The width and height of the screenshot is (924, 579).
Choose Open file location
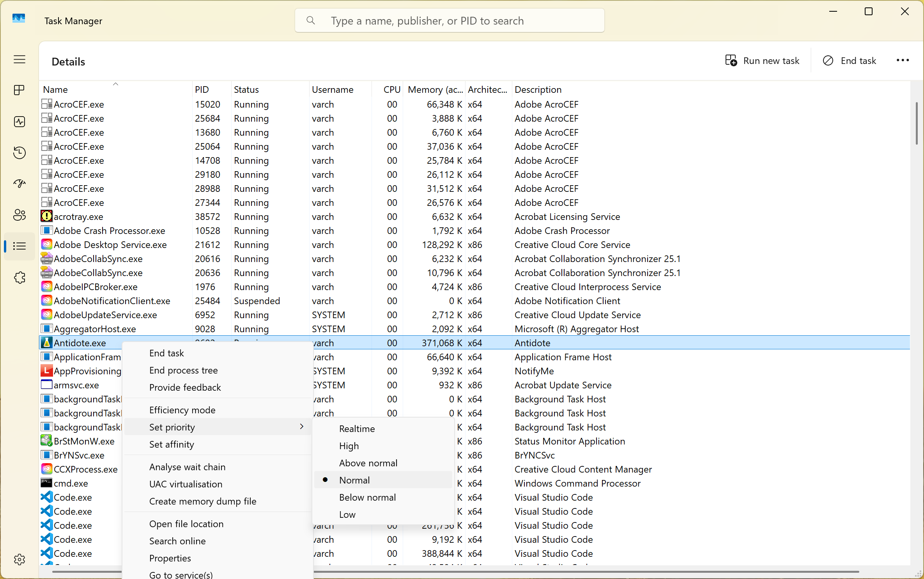click(218, 524)
